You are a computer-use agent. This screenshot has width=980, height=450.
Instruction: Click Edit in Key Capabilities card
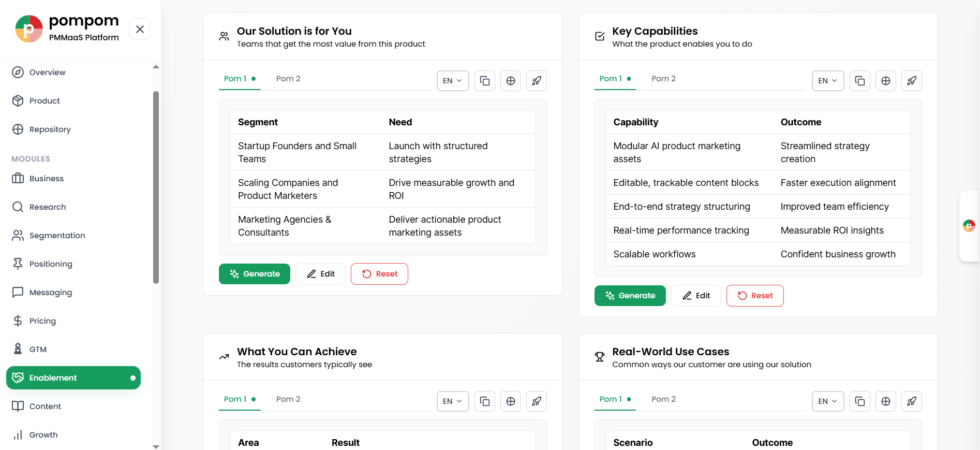[696, 296]
